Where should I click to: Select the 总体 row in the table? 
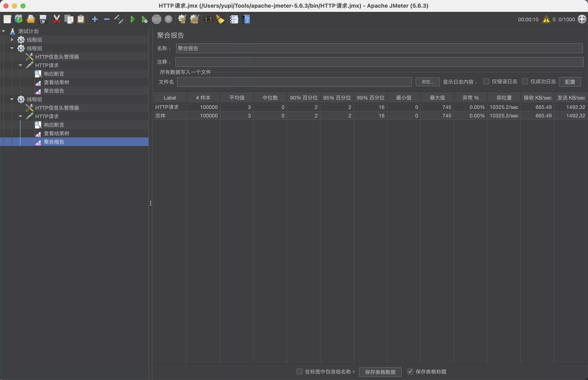click(370, 116)
